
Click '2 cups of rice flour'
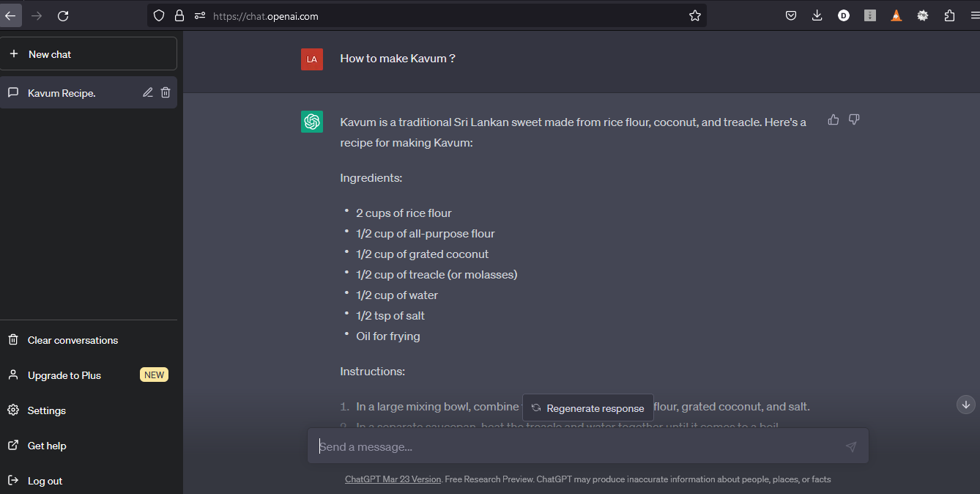click(x=404, y=213)
